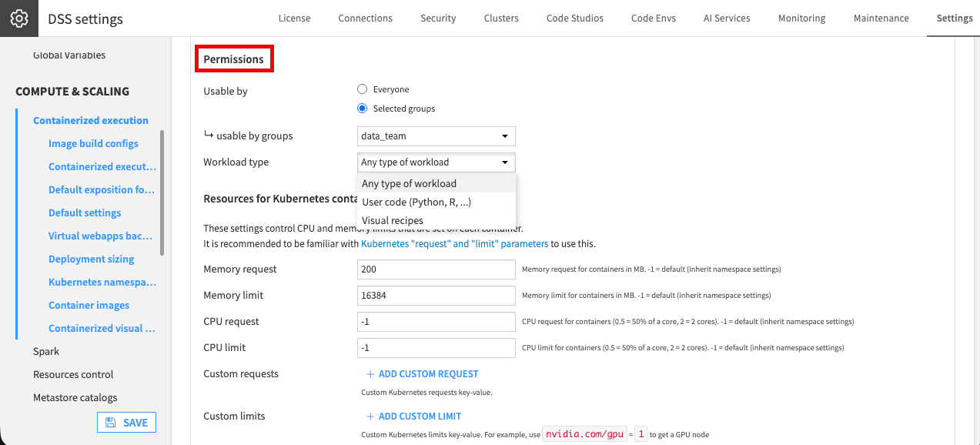The image size is (980, 445).
Task: Select Containerized execution in sidebar
Action: coord(91,121)
